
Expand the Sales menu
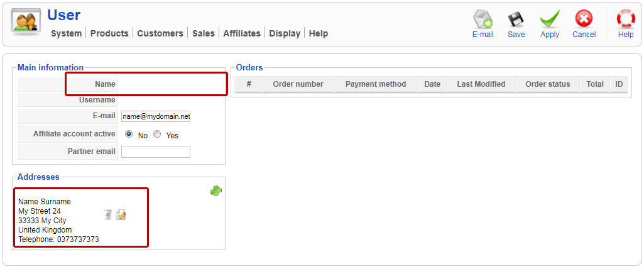tap(204, 33)
